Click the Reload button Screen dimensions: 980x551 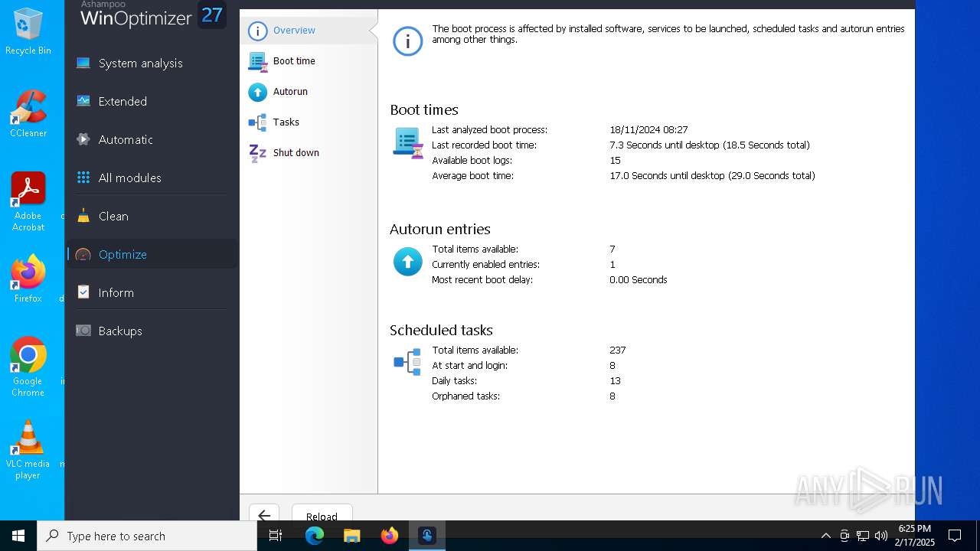click(322, 515)
